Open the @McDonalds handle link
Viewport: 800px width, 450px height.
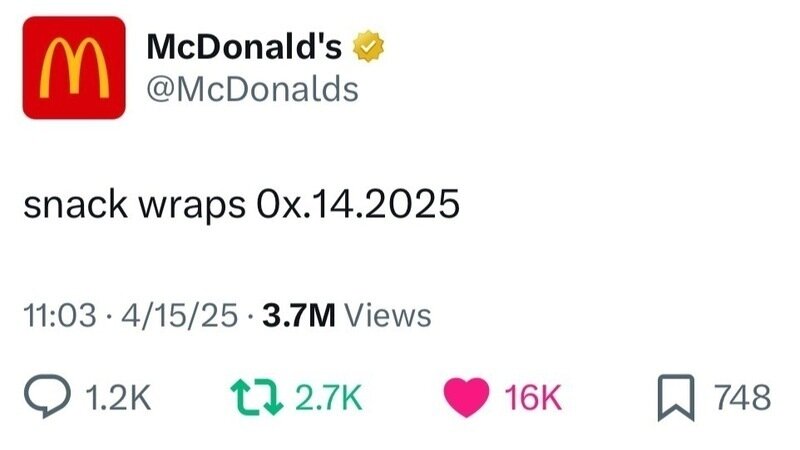coord(252,89)
